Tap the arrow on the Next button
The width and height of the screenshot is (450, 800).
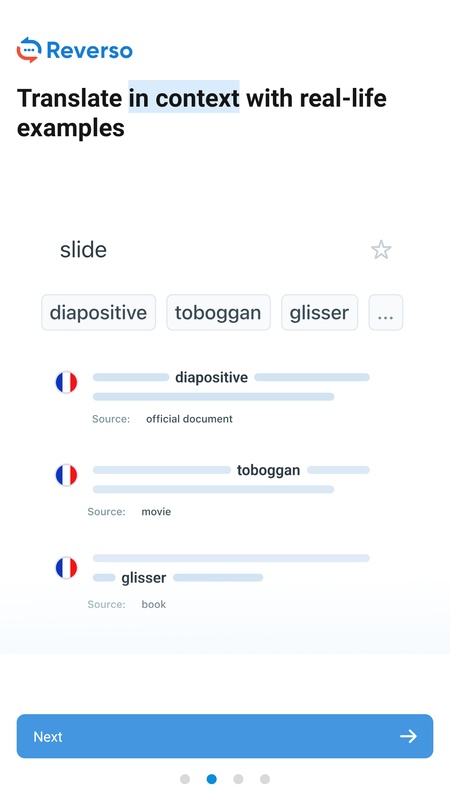tap(408, 736)
